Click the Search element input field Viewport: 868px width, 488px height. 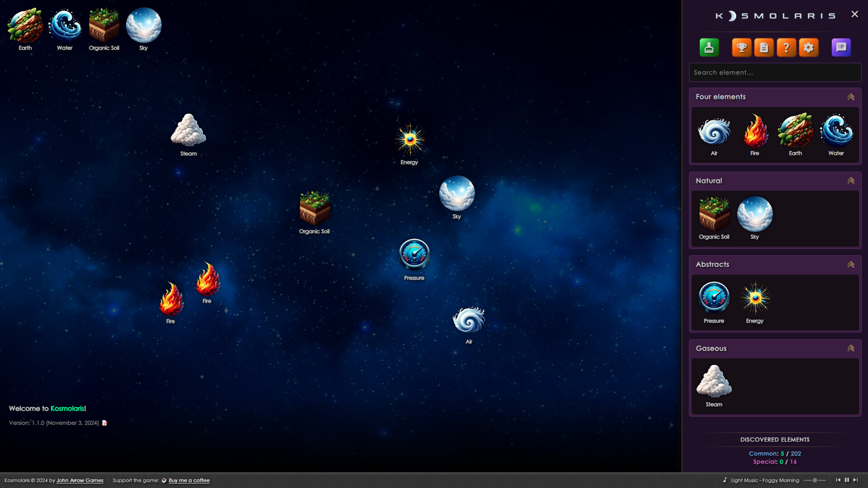775,72
